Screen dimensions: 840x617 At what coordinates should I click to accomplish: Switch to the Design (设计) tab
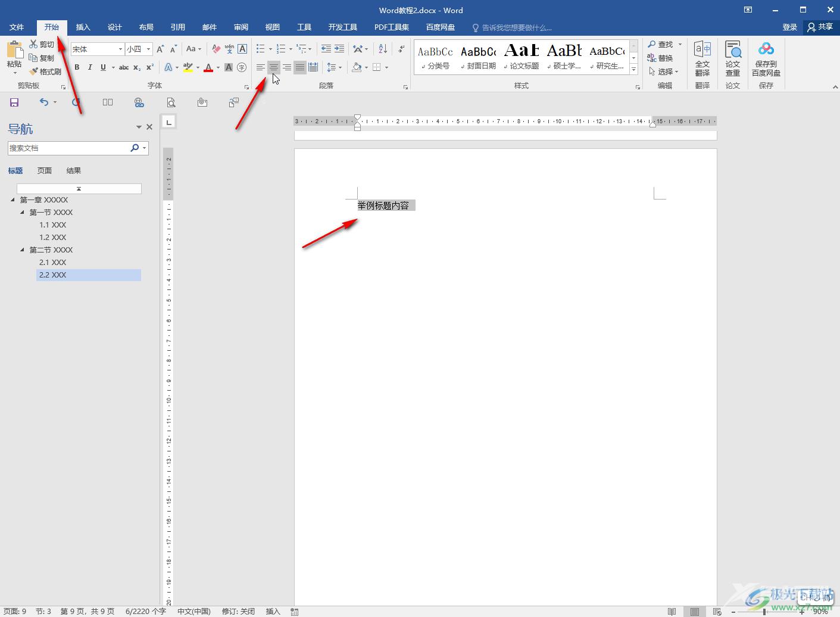coord(115,27)
